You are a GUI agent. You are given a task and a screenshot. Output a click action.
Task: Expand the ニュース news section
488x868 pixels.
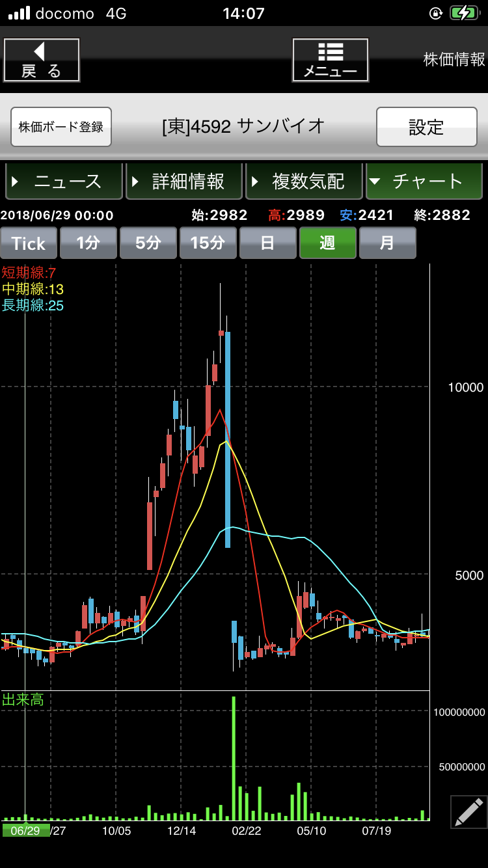click(64, 182)
